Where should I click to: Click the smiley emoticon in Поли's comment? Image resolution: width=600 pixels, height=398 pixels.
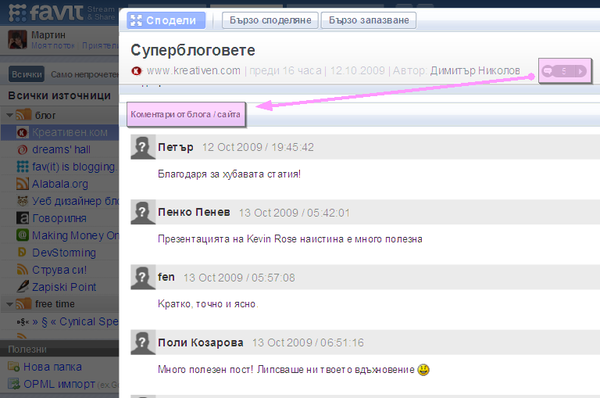click(x=423, y=370)
